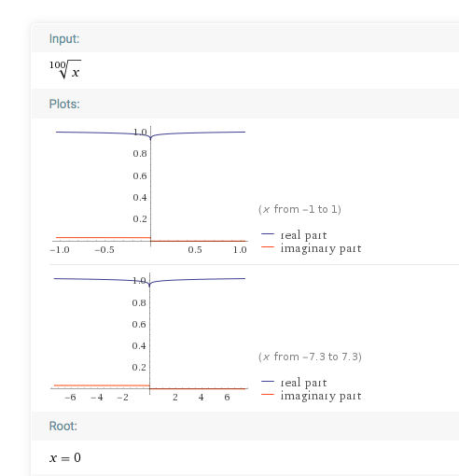Click the -0.5 x-axis label in first plot
The image size is (459, 476).
(x=104, y=250)
